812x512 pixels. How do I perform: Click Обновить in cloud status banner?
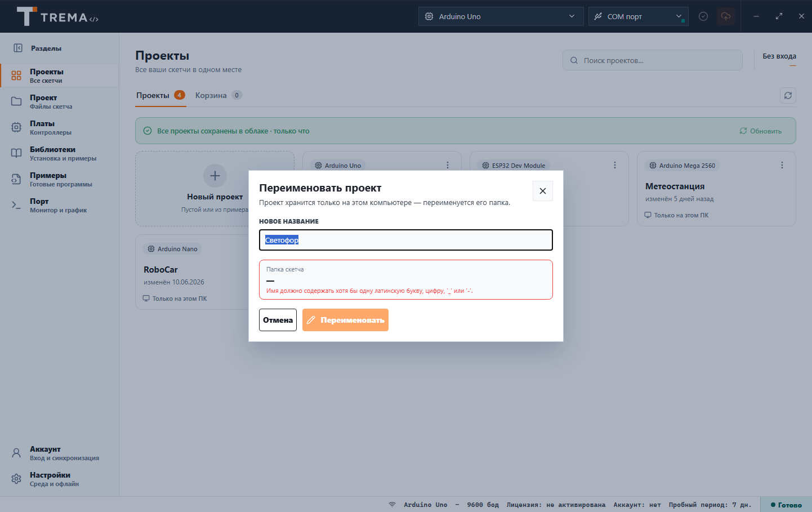[761, 131]
